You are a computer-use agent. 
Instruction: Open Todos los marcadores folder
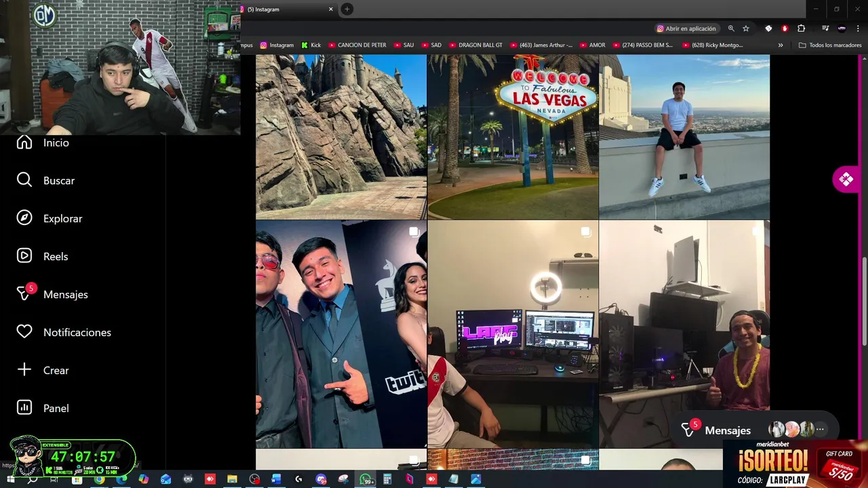pyautogui.click(x=830, y=45)
